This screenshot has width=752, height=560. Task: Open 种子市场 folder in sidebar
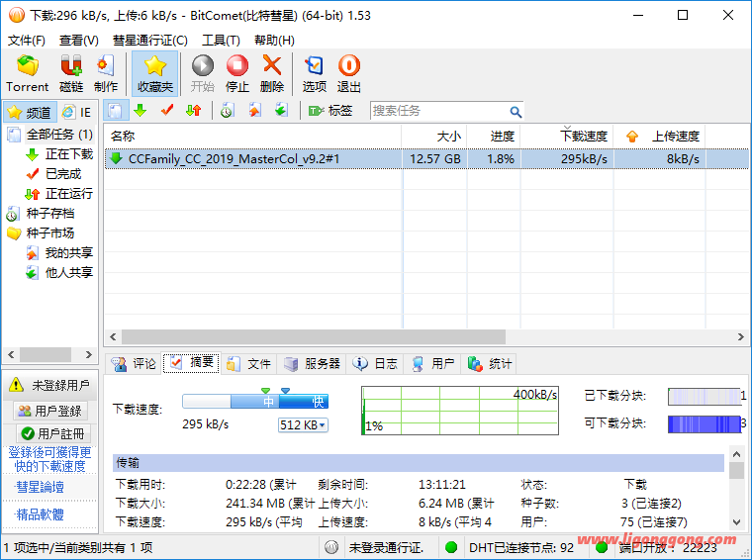(x=49, y=233)
